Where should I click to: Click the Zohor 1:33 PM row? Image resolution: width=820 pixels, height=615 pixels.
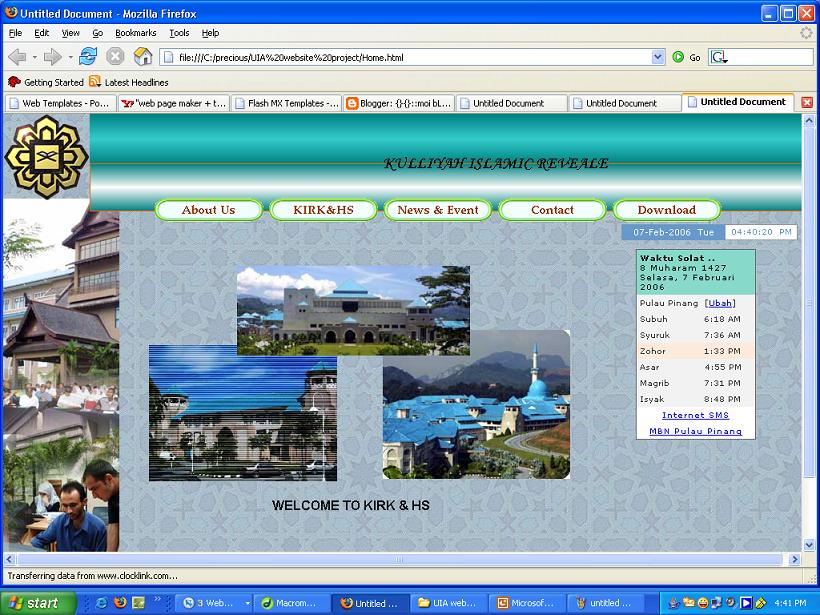(696, 351)
